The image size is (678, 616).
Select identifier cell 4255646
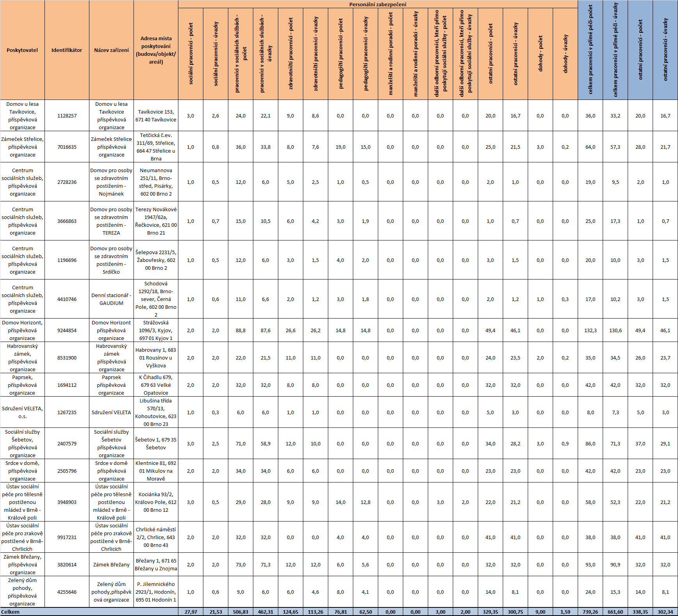(x=67, y=592)
